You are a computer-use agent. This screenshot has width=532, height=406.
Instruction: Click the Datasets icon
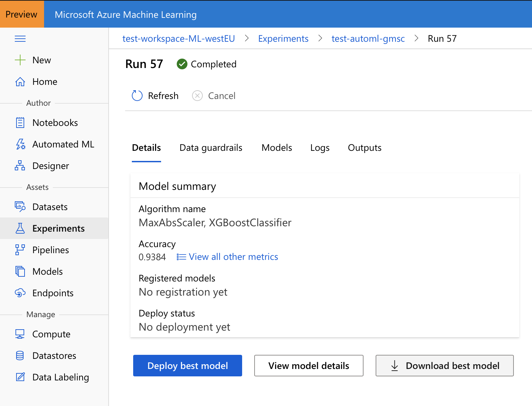tap(20, 207)
